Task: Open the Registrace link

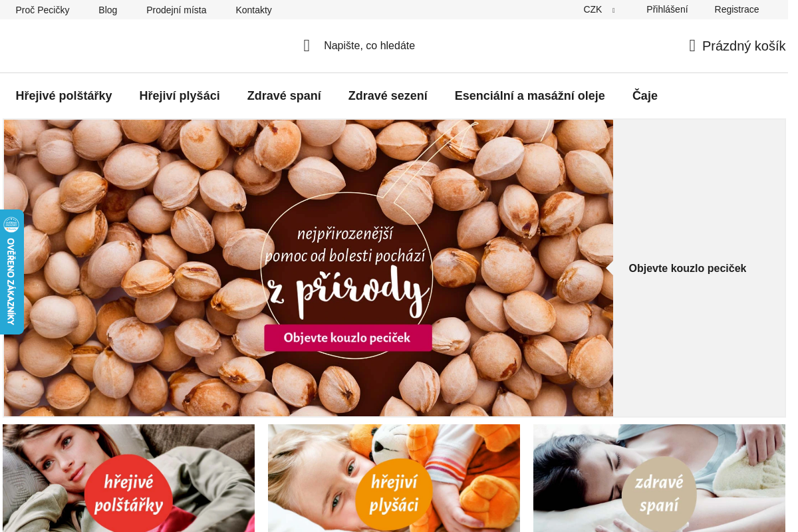Action: [x=737, y=9]
